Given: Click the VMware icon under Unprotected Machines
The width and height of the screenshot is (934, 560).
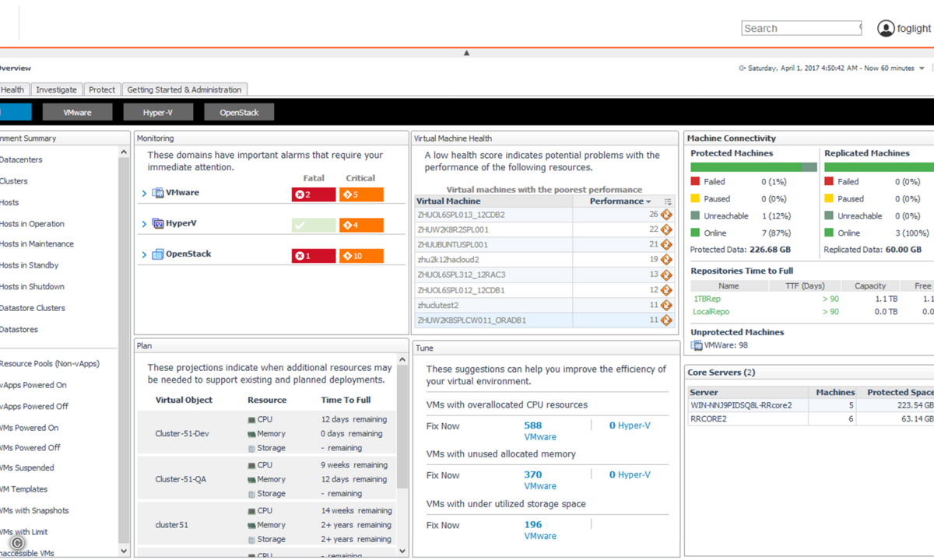Looking at the screenshot, I should click(x=697, y=345).
